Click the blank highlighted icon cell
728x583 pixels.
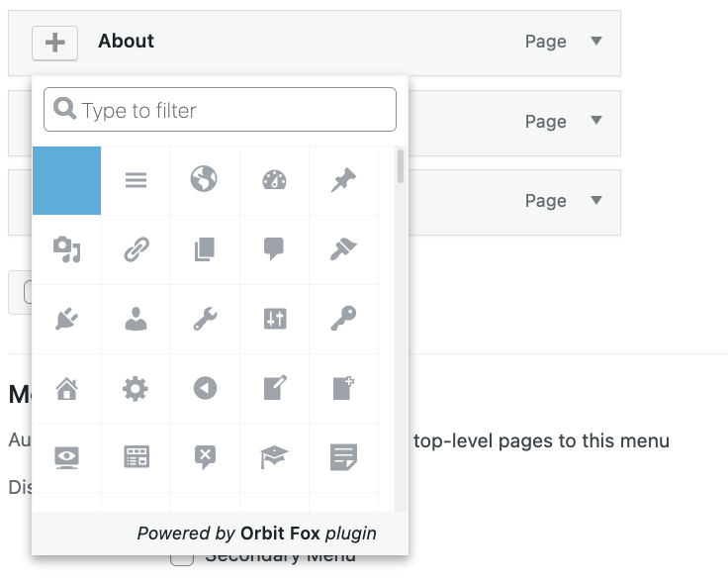66,180
